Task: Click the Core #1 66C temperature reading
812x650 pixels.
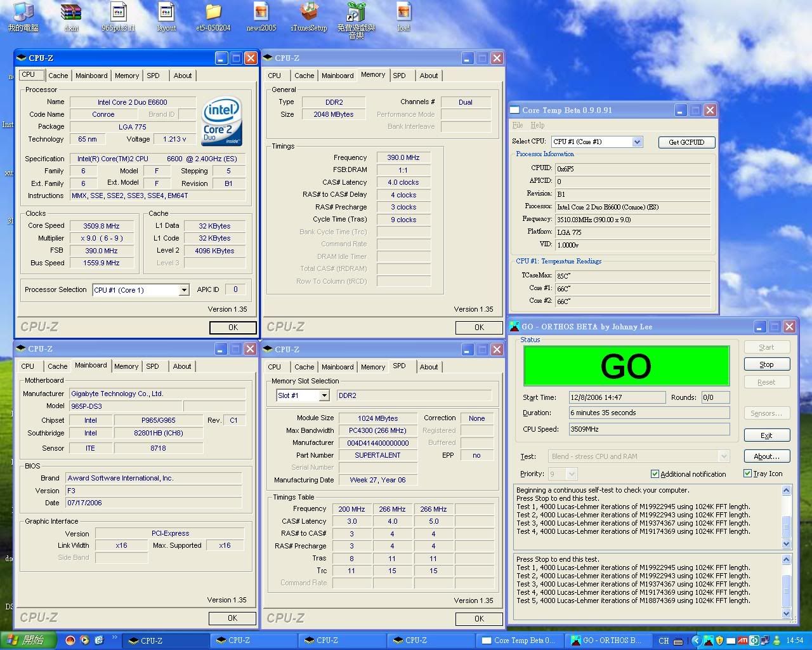Action: click(x=632, y=289)
